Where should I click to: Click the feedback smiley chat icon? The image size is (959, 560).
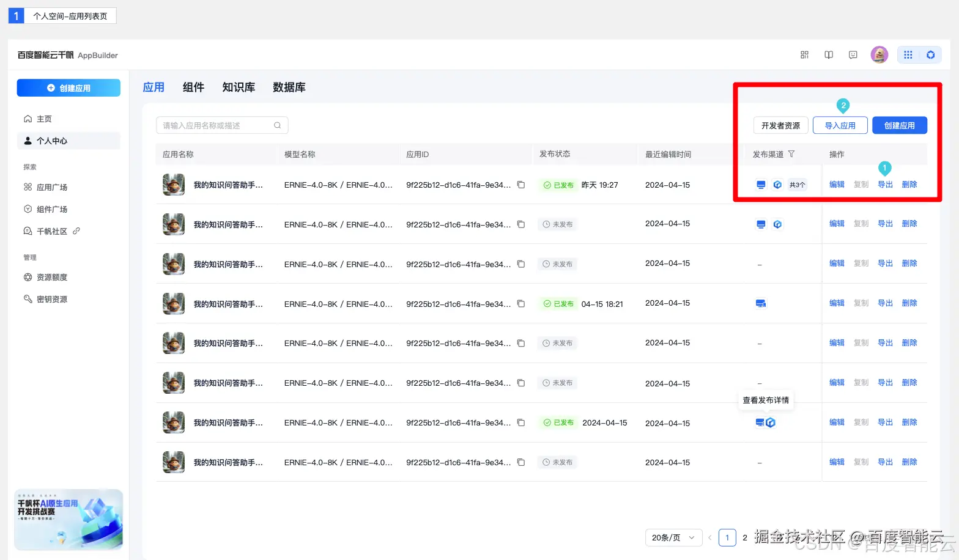[853, 55]
